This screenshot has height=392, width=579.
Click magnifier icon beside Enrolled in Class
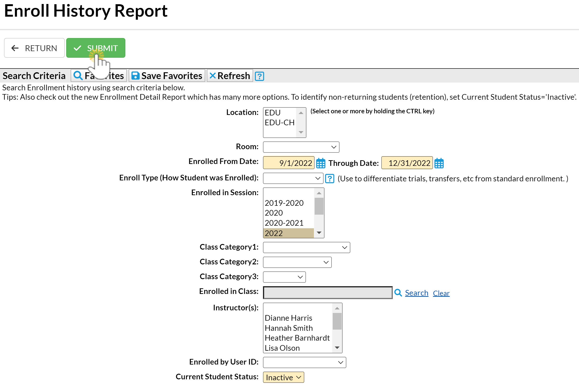coord(398,293)
